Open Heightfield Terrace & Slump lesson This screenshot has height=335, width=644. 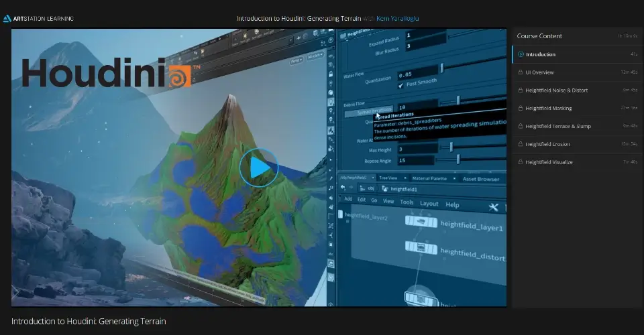point(578,126)
